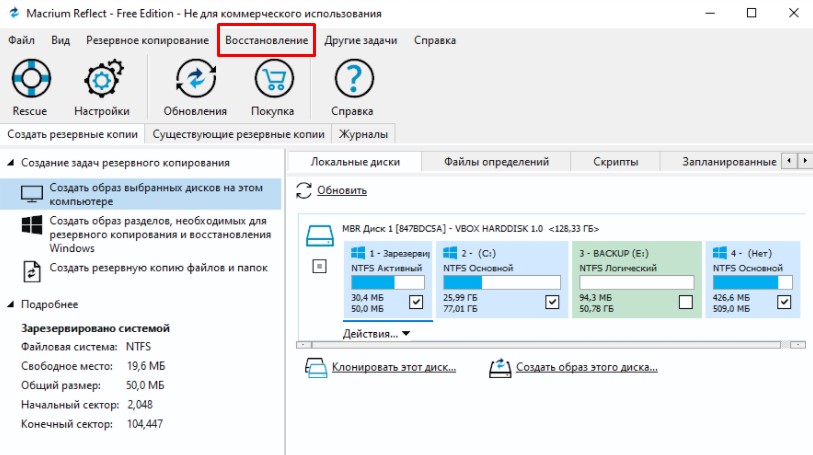Screen dimensions: 813x455
Task: Click the MBR Диск 1 hard drive icon
Action: click(x=320, y=235)
